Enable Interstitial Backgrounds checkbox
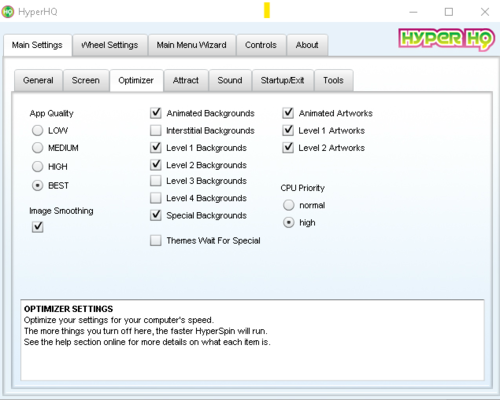The height and width of the screenshot is (400, 500). [x=156, y=130]
